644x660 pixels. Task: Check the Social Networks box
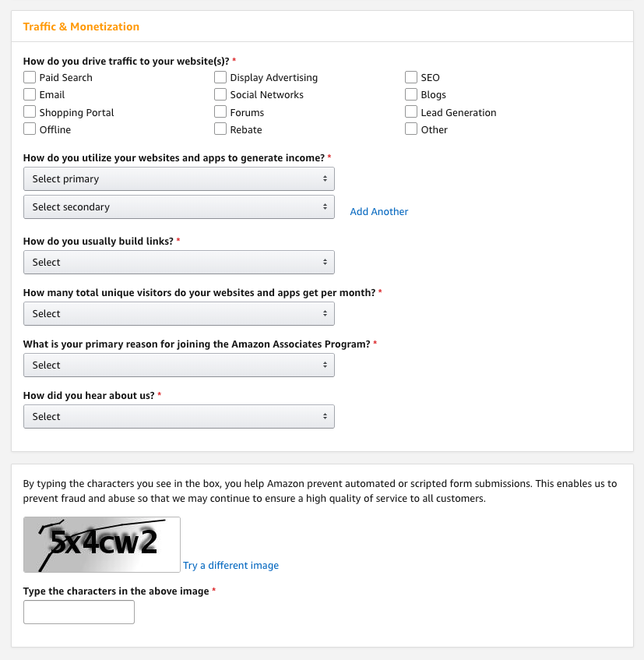click(220, 94)
